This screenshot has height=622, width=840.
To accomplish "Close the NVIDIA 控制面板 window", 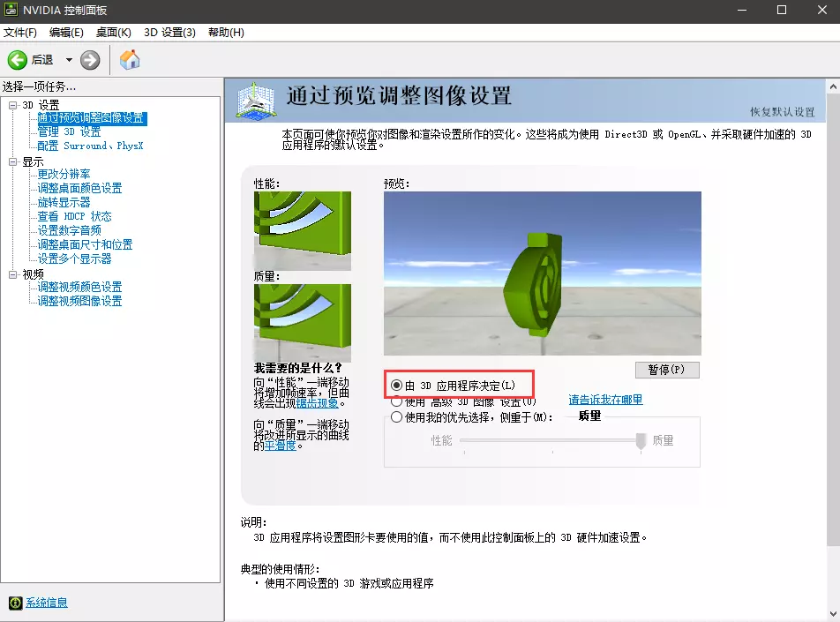I will [x=821, y=11].
